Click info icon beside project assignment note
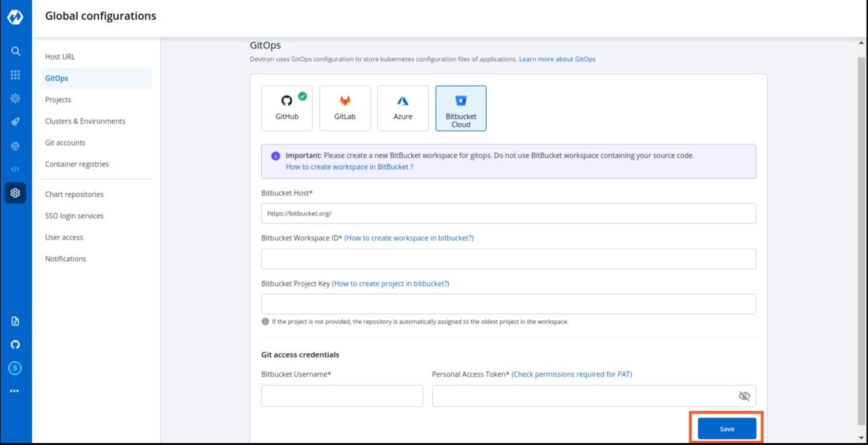The width and height of the screenshot is (868, 445). pos(265,322)
